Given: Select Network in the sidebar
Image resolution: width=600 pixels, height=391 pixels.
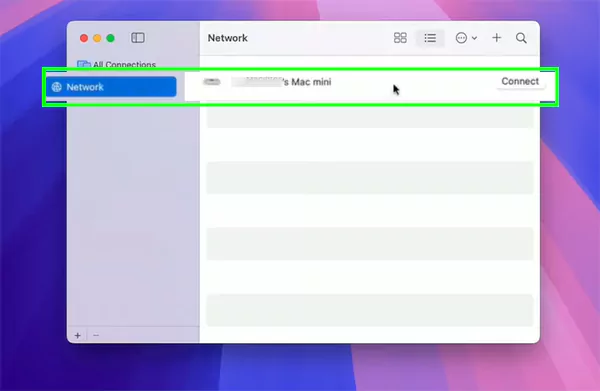Looking at the screenshot, I should point(111,87).
